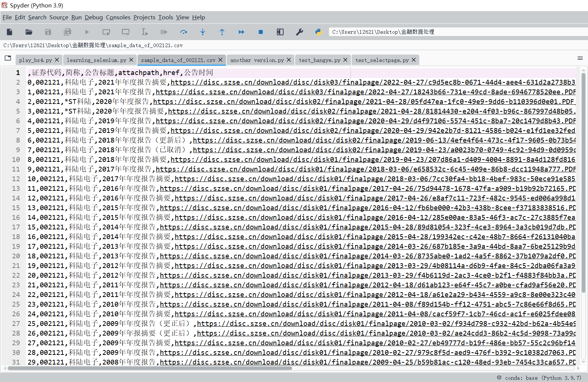Click the working directory path field
This screenshot has height=382, width=588.
pyautogui.click(x=457, y=32)
